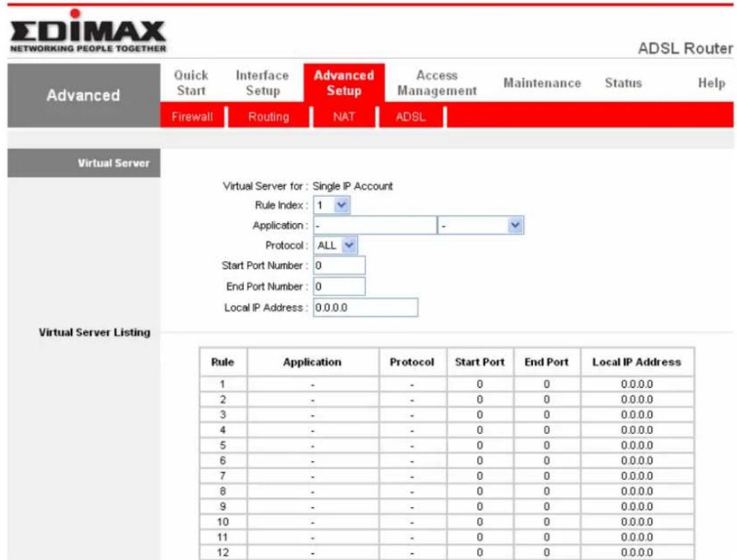Click Local IP 0.0.0.0 in rule 1 row

click(637, 384)
